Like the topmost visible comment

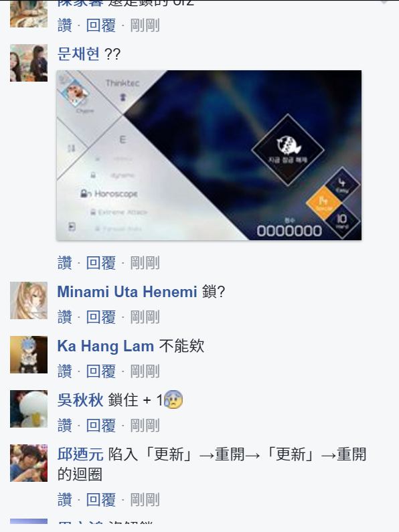[x=64, y=25]
